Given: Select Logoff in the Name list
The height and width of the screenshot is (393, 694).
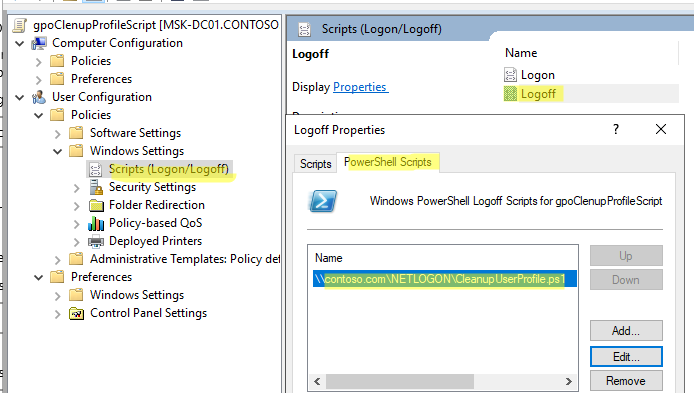Looking at the screenshot, I should (x=538, y=94).
